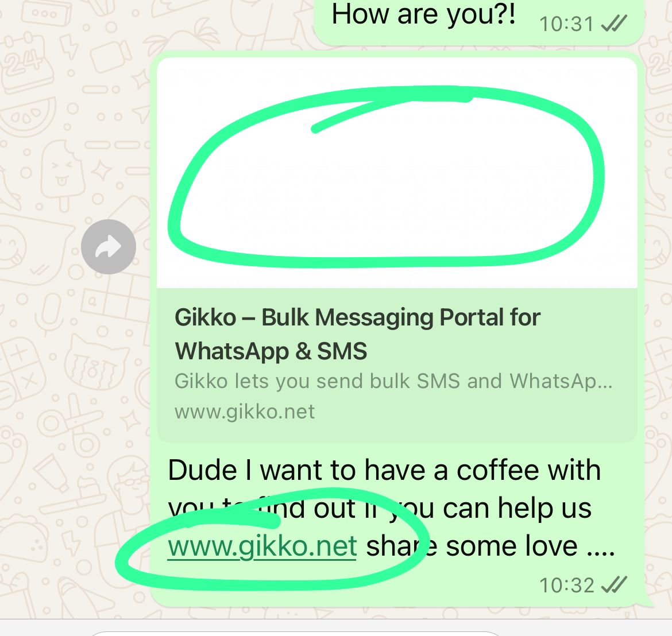
Task: Click 'WhatsApp & SMS' in the preview title
Action: click(271, 351)
